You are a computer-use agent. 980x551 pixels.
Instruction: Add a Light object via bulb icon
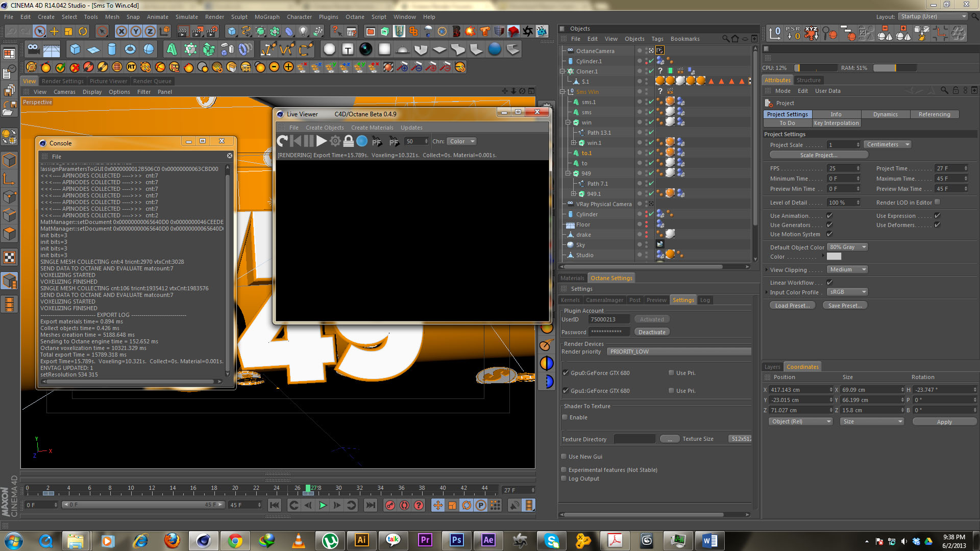pos(304,32)
